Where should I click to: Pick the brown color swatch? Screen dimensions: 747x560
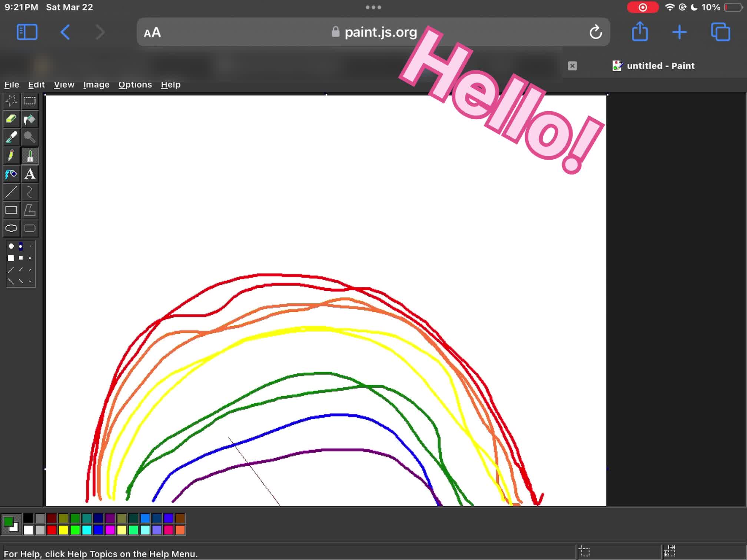click(x=180, y=518)
